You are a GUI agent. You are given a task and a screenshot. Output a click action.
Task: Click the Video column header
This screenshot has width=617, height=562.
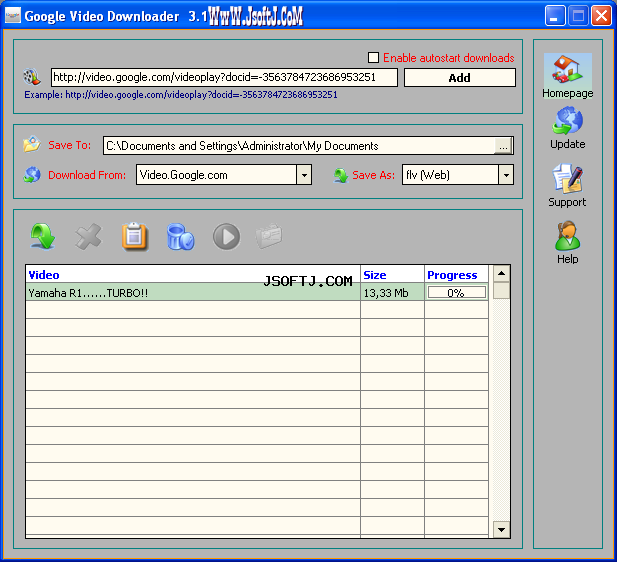[x=193, y=275]
